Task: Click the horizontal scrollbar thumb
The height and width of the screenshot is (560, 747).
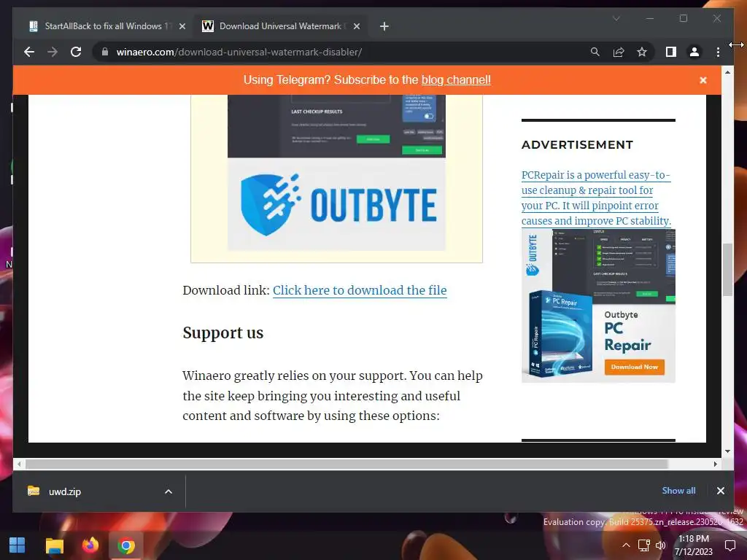Action: (x=347, y=464)
